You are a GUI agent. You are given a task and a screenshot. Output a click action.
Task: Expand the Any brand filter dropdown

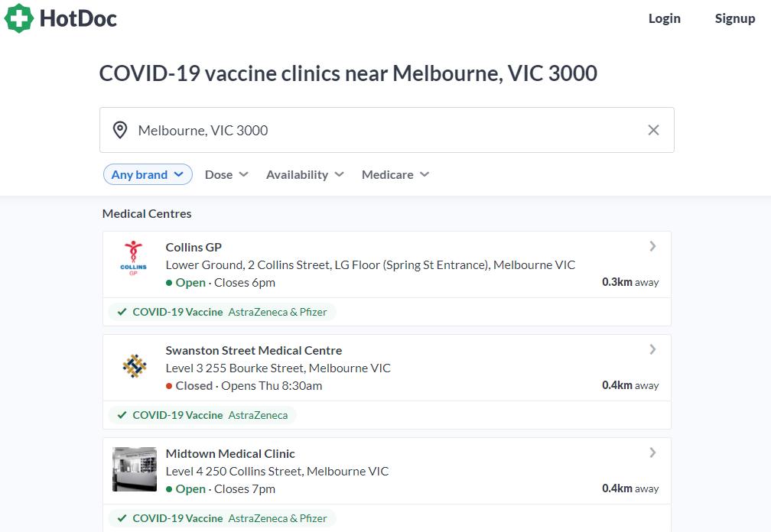coord(148,174)
